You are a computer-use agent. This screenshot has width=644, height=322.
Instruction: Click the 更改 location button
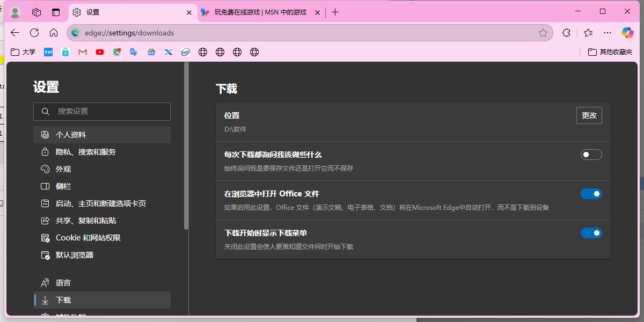pos(589,115)
